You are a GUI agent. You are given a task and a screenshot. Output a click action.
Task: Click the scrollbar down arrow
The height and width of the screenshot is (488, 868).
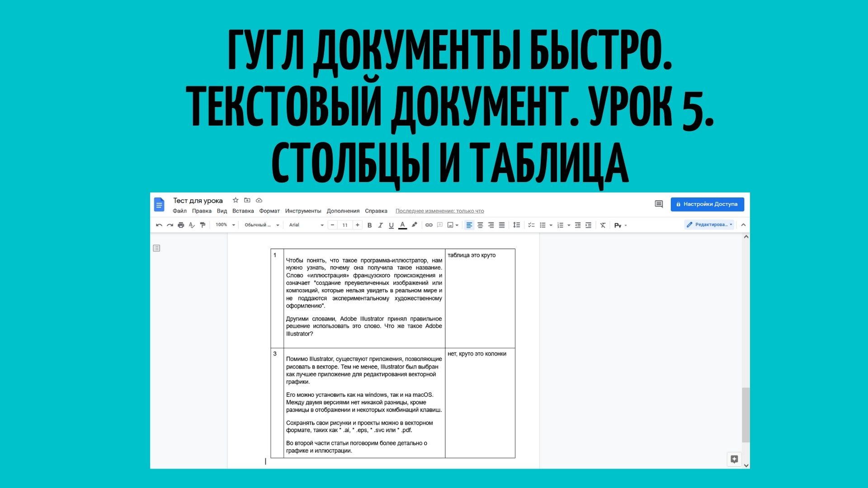[x=746, y=465]
